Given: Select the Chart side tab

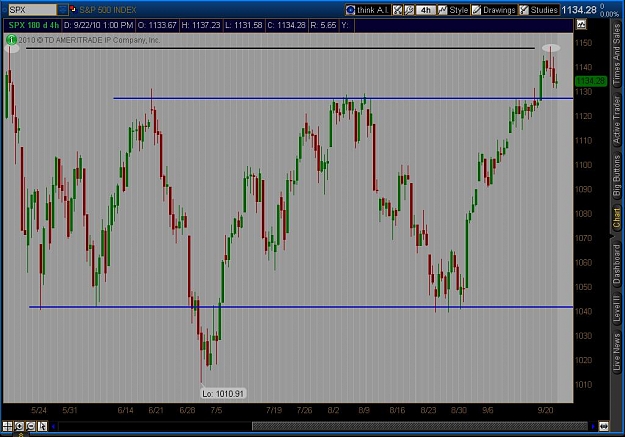Looking at the screenshot, I should (617, 218).
